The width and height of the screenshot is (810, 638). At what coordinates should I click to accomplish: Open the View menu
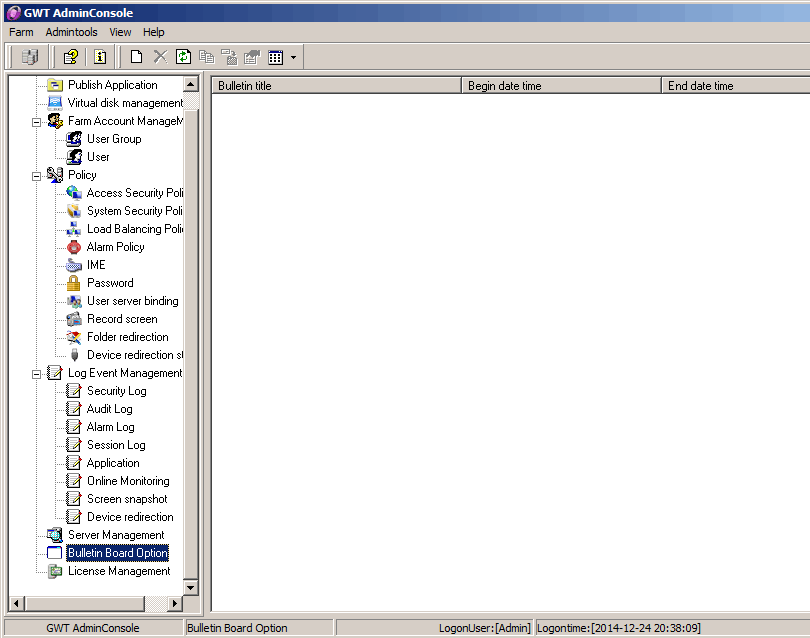point(120,32)
